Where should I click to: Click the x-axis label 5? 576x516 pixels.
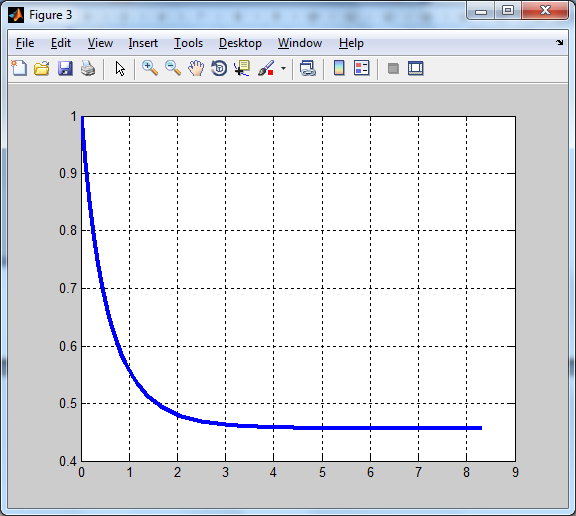[322, 472]
